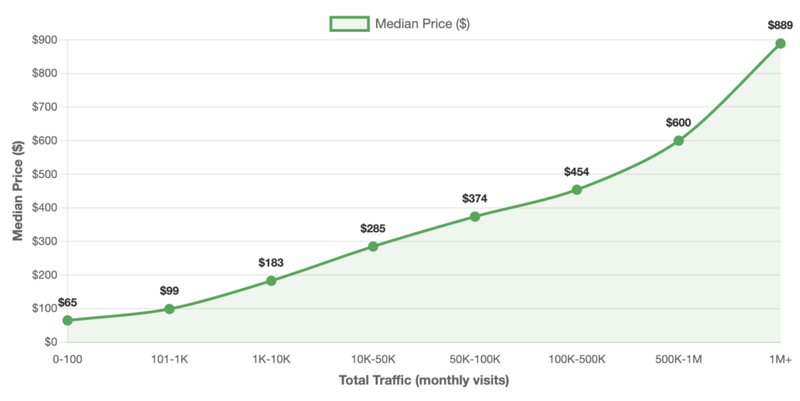This screenshot has width=800, height=401.
Task: Click the "50K-100K" x-axis tick label
Action: pyautogui.click(x=475, y=360)
